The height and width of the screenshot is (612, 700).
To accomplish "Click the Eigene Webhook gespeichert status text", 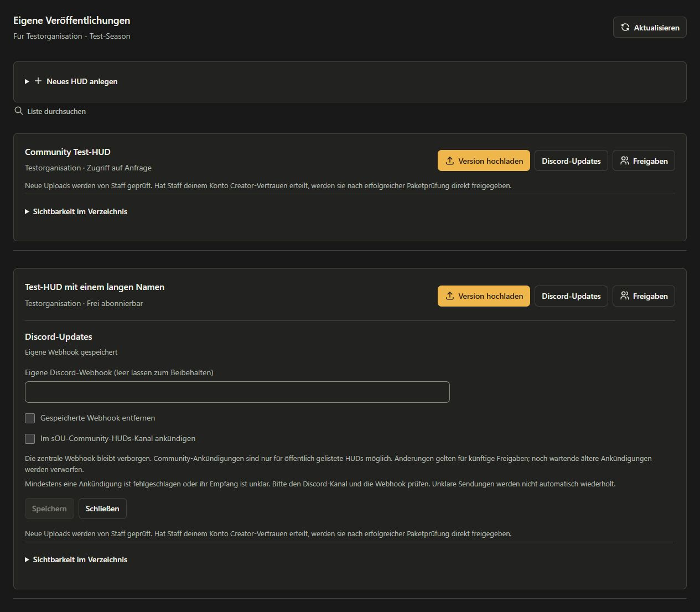I will pyautogui.click(x=71, y=352).
